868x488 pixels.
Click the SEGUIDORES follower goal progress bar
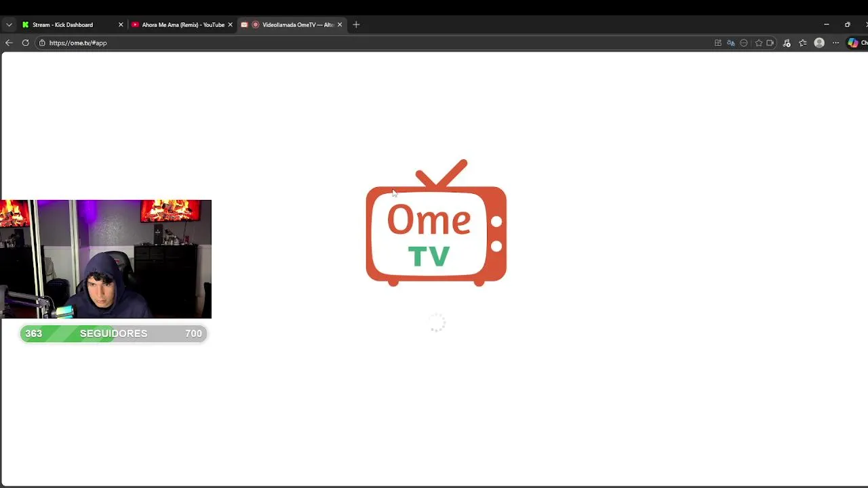(x=113, y=333)
